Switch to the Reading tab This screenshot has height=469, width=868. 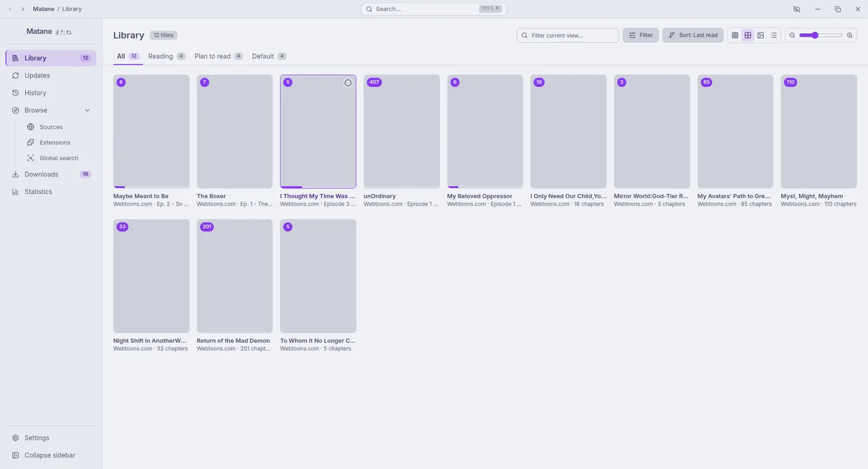tap(167, 56)
